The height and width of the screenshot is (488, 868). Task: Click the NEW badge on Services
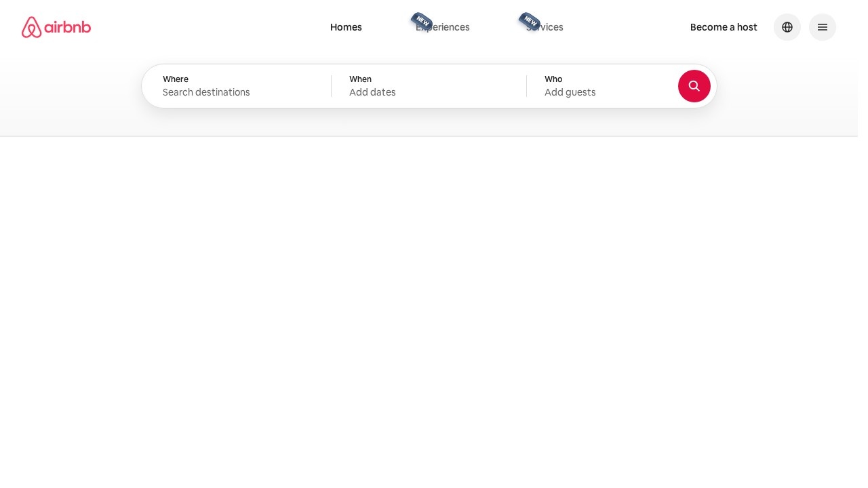click(x=530, y=20)
